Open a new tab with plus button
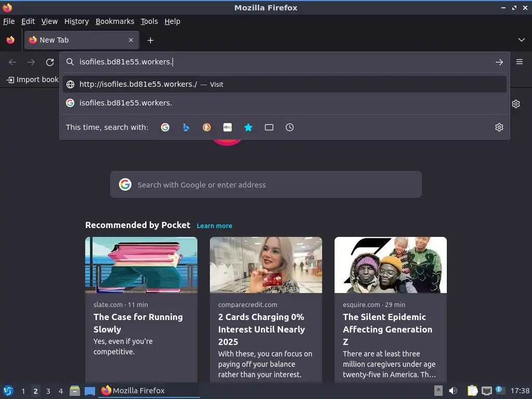 (150, 41)
